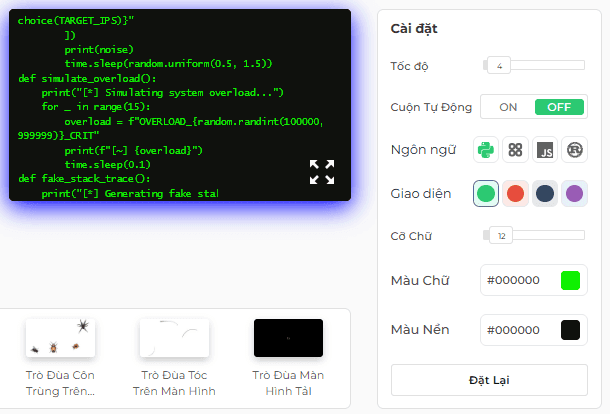This screenshot has width=610, height=414.
Task: Apply the purple interface theme
Action: pyautogui.click(x=575, y=193)
